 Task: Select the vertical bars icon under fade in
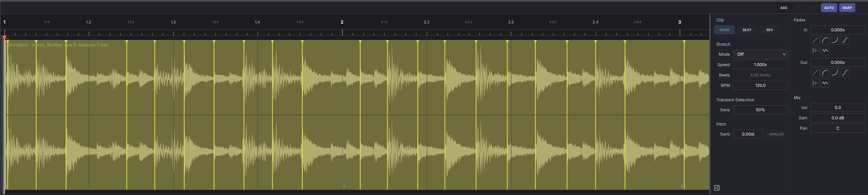pyautogui.click(x=815, y=51)
